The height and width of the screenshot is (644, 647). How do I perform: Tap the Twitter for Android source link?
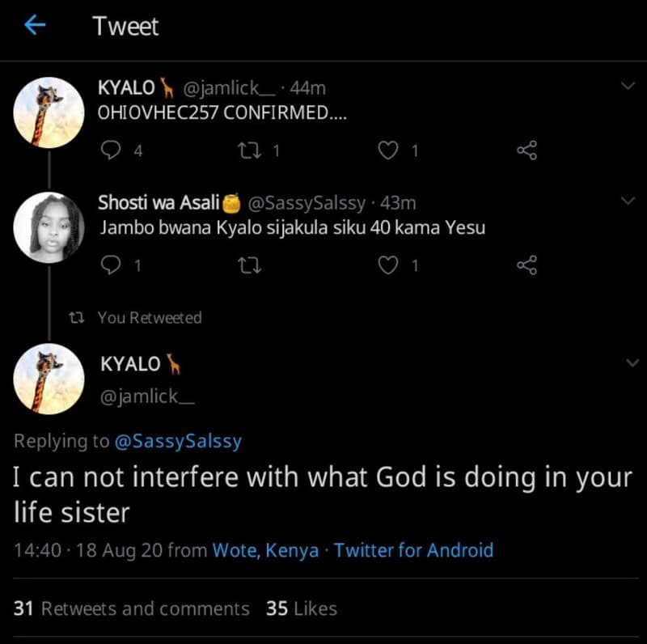pyautogui.click(x=414, y=550)
